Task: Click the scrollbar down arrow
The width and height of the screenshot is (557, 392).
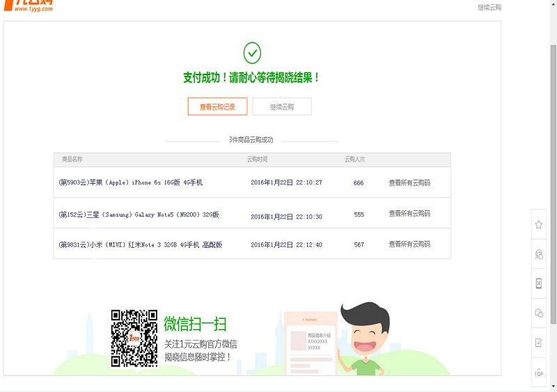Action: (x=553, y=386)
